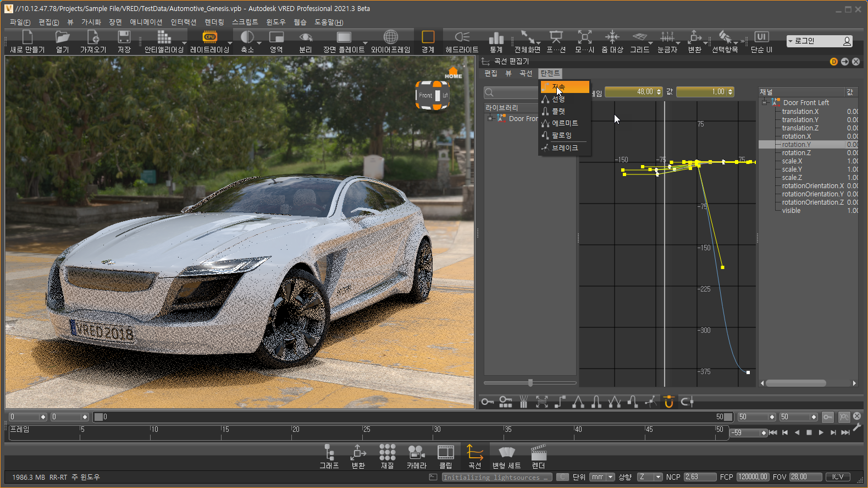Click the save floppy disk icon

click(124, 37)
